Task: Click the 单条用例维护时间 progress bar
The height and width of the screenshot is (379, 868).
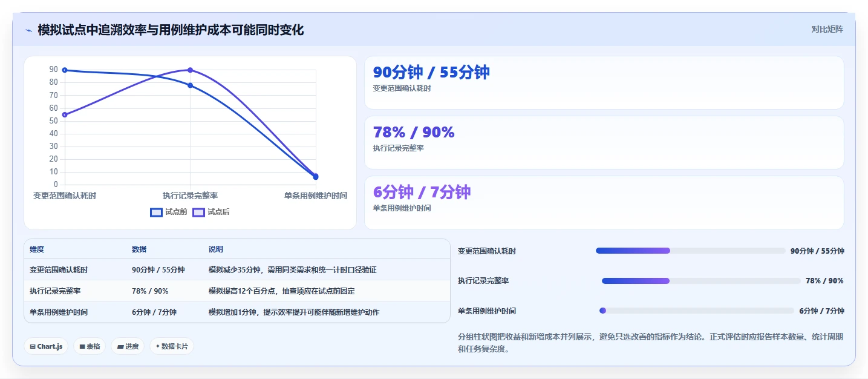Action: click(696, 311)
